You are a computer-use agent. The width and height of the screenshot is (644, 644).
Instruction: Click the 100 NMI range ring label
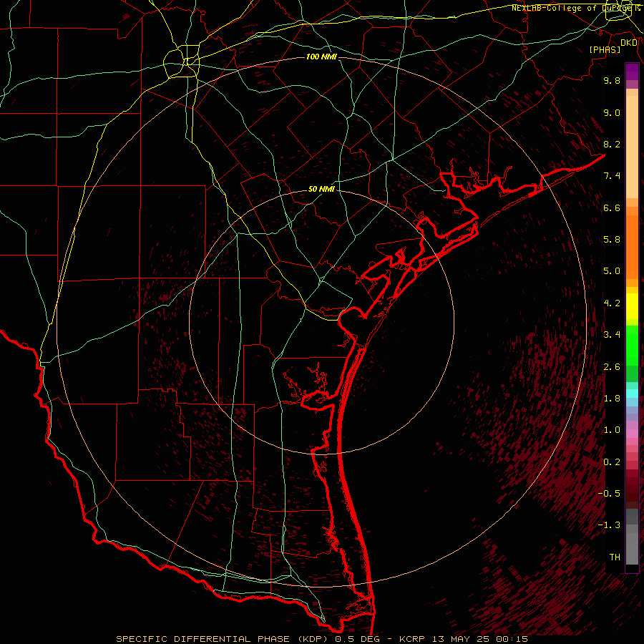click(x=321, y=57)
